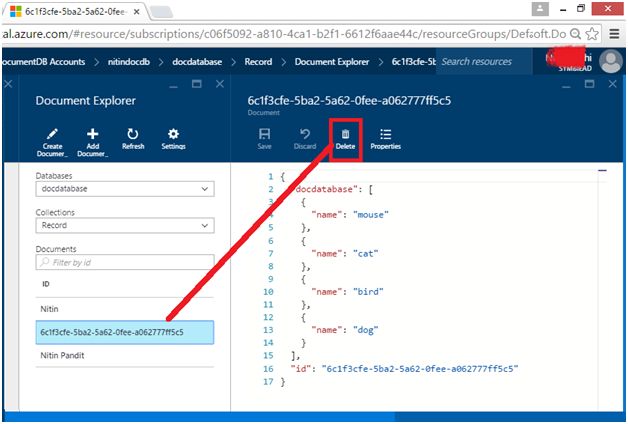
Task: Close the document blade
Action: (612, 84)
